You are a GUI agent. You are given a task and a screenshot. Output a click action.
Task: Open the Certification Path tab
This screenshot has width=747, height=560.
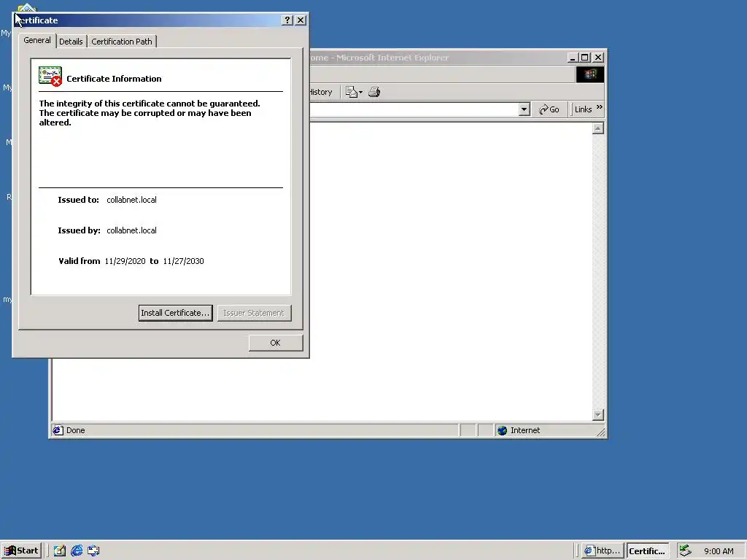122,42
